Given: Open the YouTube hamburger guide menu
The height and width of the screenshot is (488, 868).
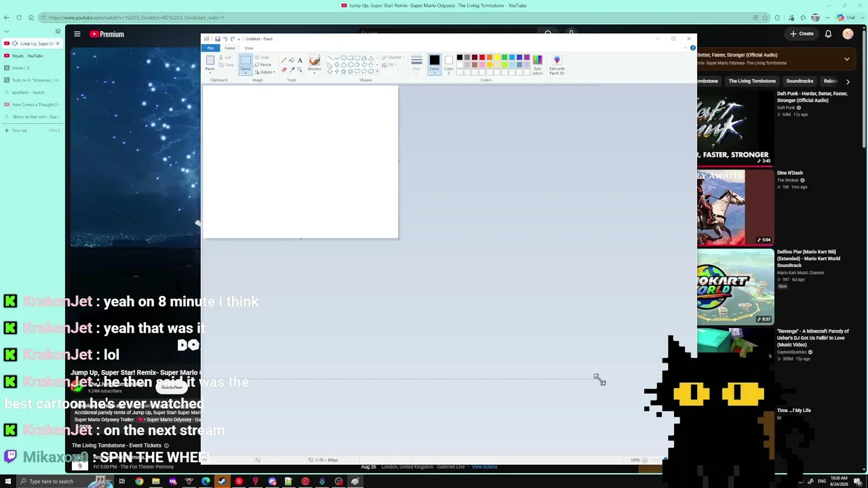Looking at the screenshot, I should 77,34.
